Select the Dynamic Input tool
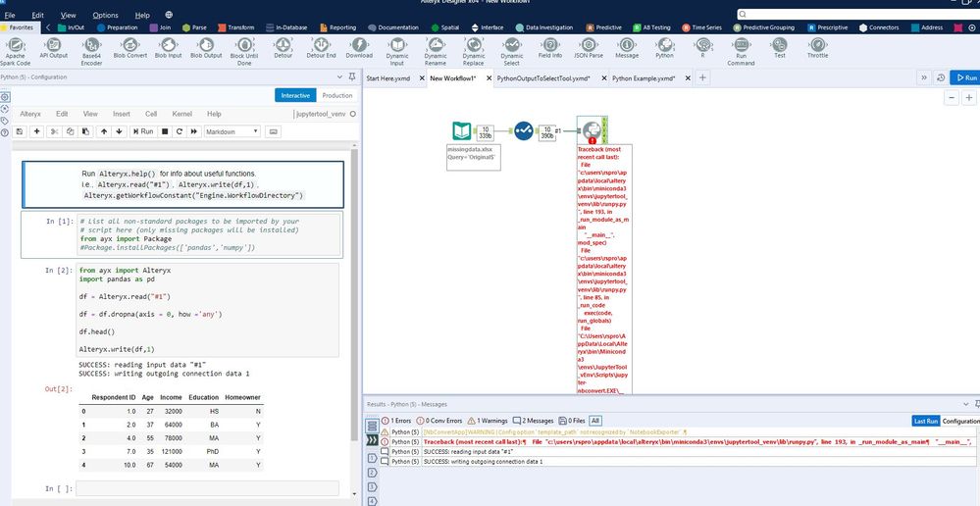The image size is (980, 506). click(x=397, y=51)
